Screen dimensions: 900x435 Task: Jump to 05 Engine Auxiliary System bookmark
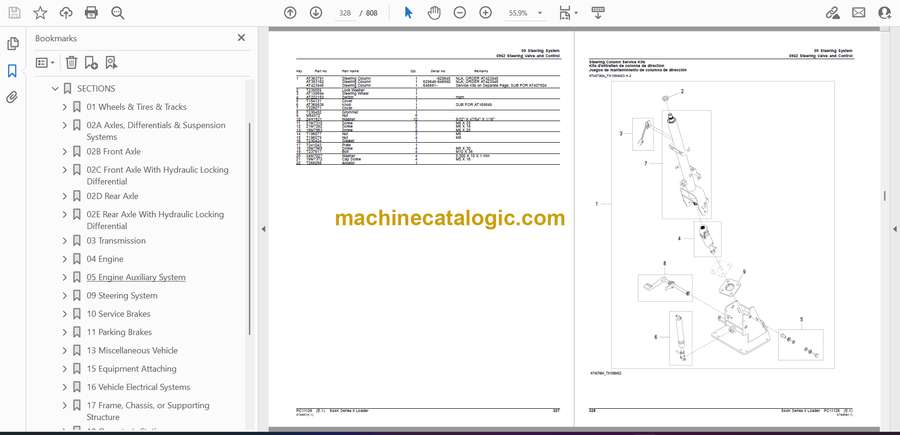coord(136,277)
